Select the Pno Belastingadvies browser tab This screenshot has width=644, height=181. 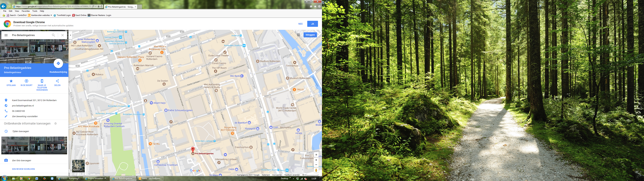[x=121, y=7]
